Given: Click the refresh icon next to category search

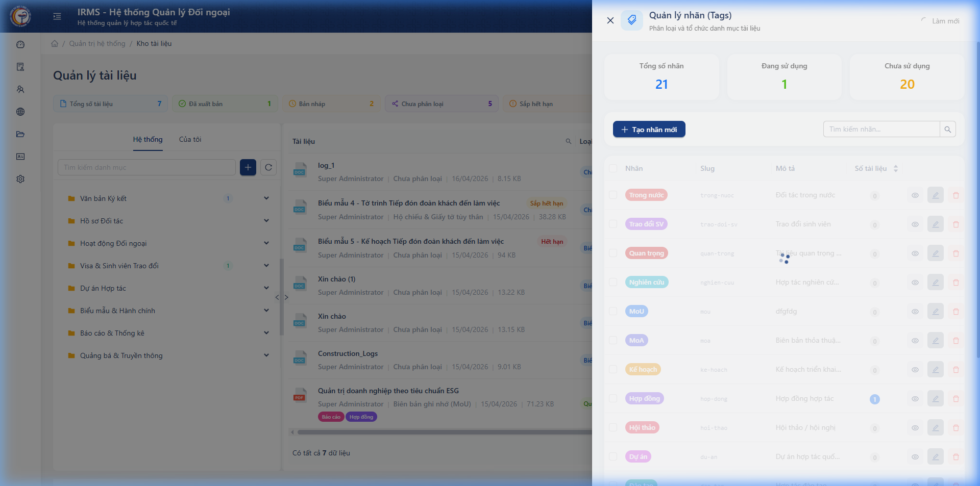Looking at the screenshot, I should point(268,167).
